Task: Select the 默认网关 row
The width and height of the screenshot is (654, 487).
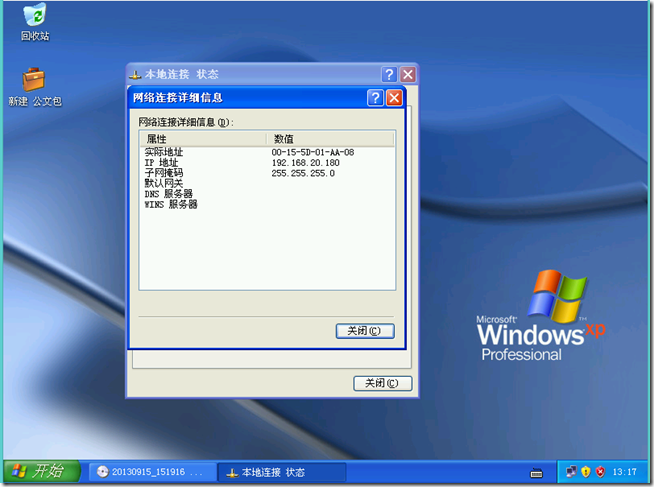Action: tap(267, 183)
